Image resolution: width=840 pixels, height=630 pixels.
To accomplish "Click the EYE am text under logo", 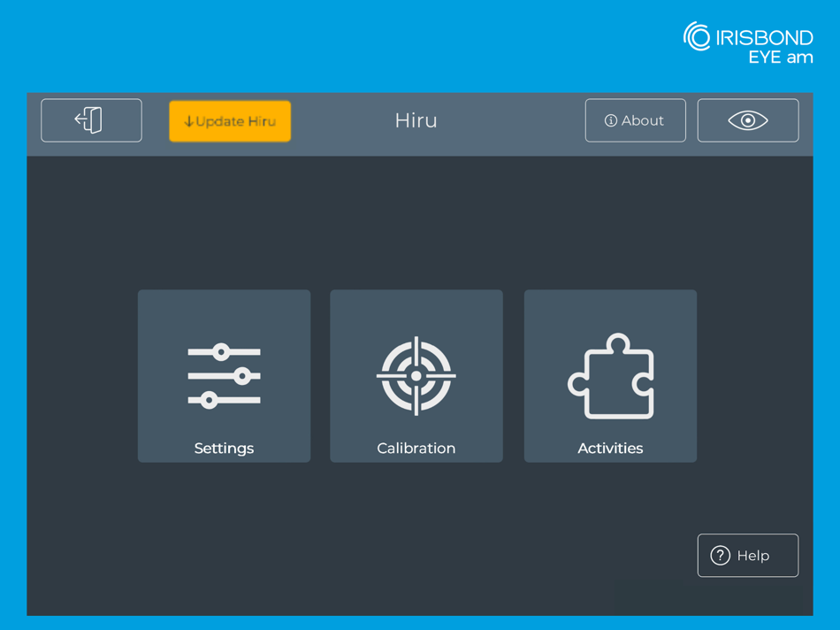I will pyautogui.click(x=781, y=57).
